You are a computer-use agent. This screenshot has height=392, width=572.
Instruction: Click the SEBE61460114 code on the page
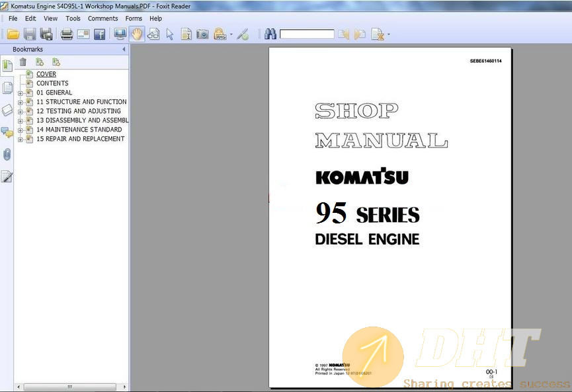(485, 61)
